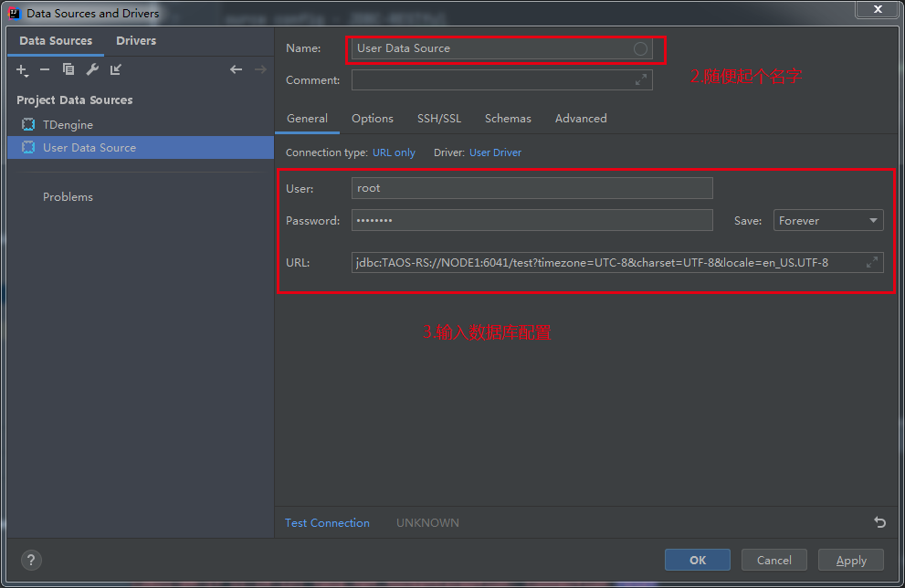This screenshot has width=905, height=588.
Task: Expand the Comment field with the diagonal arrows icon
Action: point(642,79)
